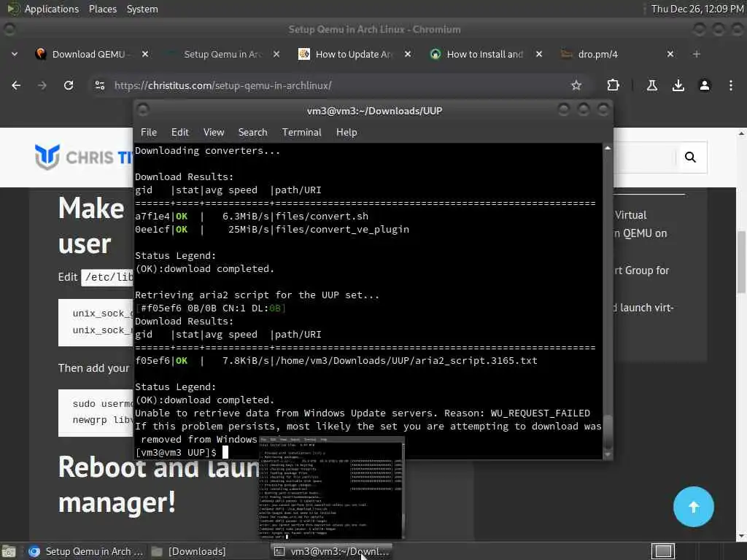Screen dimensions: 747x560
Task: Click the 'Group for' sidebar link
Action: pyautogui.click(x=642, y=271)
